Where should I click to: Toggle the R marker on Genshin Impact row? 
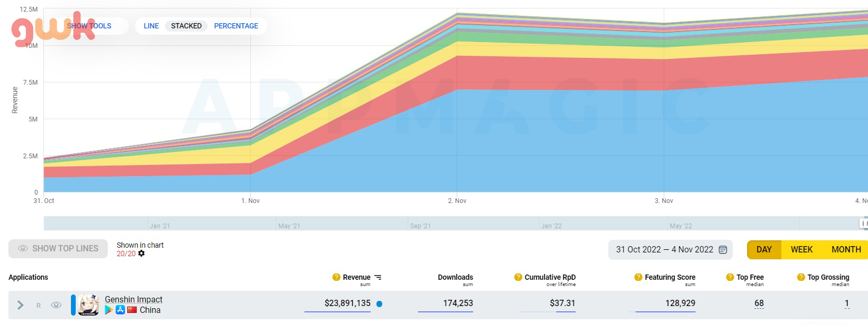38,306
